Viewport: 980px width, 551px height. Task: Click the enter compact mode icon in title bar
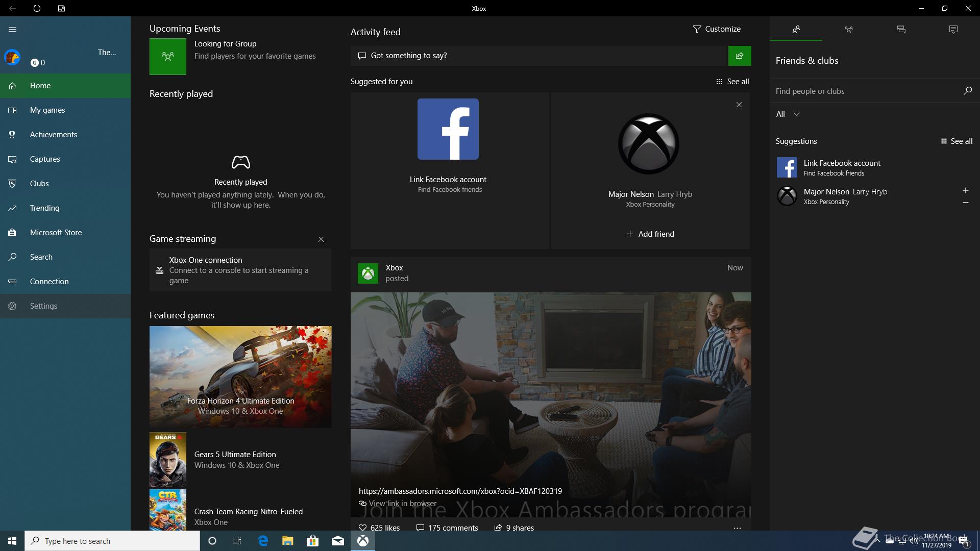coord(61,8)
